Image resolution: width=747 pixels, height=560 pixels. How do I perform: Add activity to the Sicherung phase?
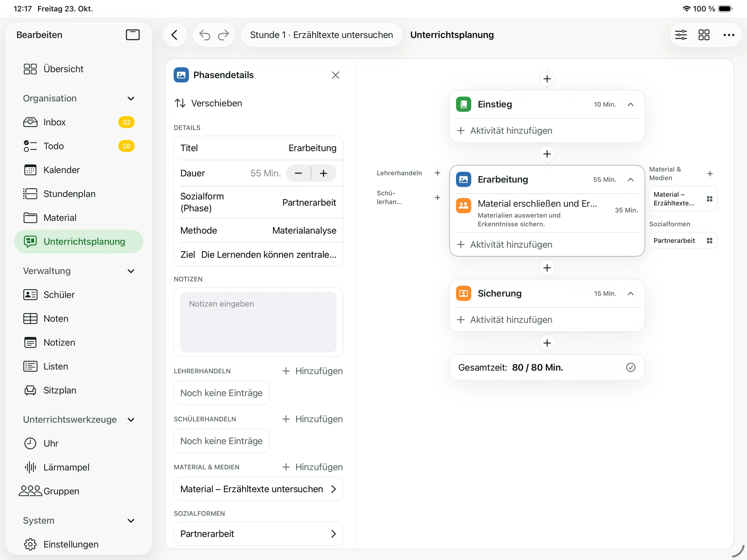pyautogui.click(x=505, y=320)
